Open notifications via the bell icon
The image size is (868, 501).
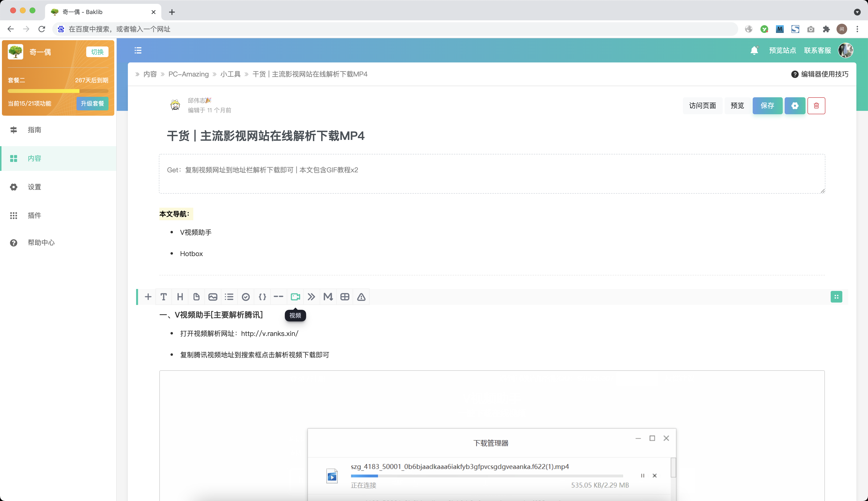point(754,50)
